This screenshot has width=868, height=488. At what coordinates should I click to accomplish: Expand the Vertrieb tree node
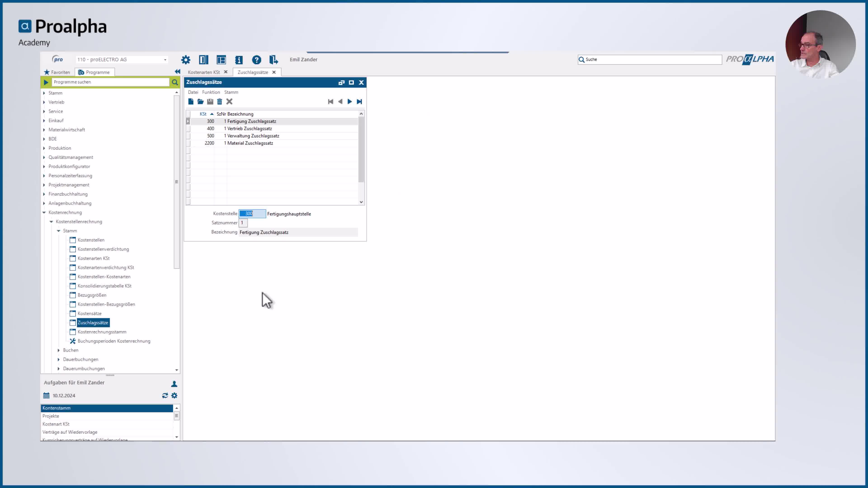(x=44, y=102)
